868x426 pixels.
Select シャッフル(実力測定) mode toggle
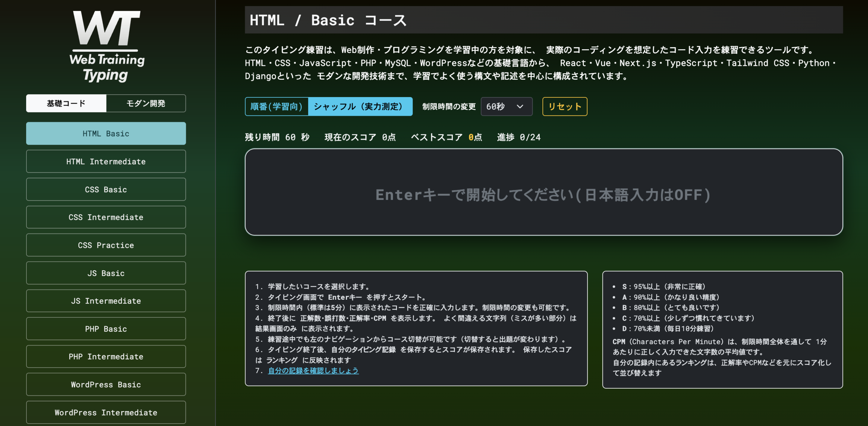360,107
